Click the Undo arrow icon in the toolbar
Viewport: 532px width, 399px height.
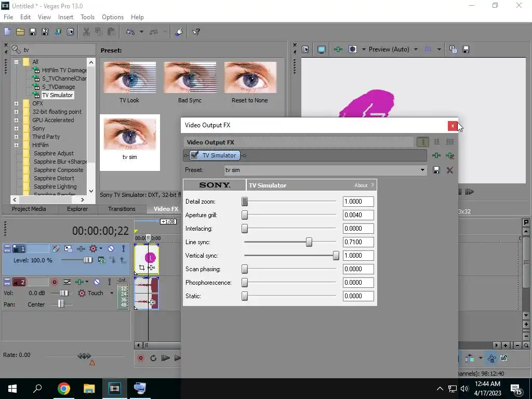click(130, 32)
